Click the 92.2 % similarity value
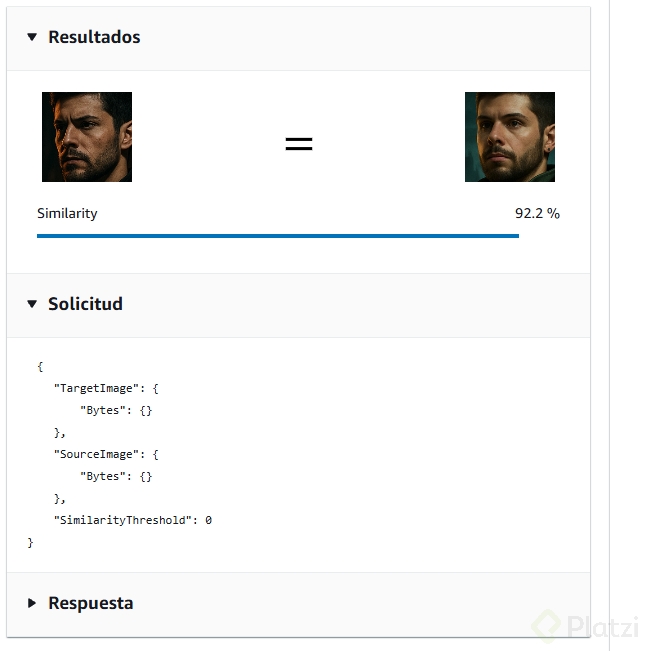Image resolution: width=645 pixels, height=651 pixels. (x=537, y=214)
